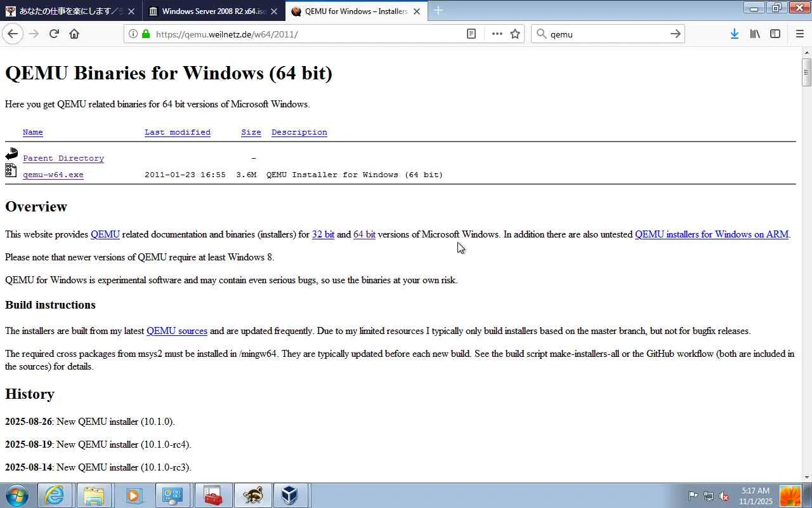The image size is (812, 508).
Task: Click the page scrollbar down arrow
Action: click(x=806, y=477)
